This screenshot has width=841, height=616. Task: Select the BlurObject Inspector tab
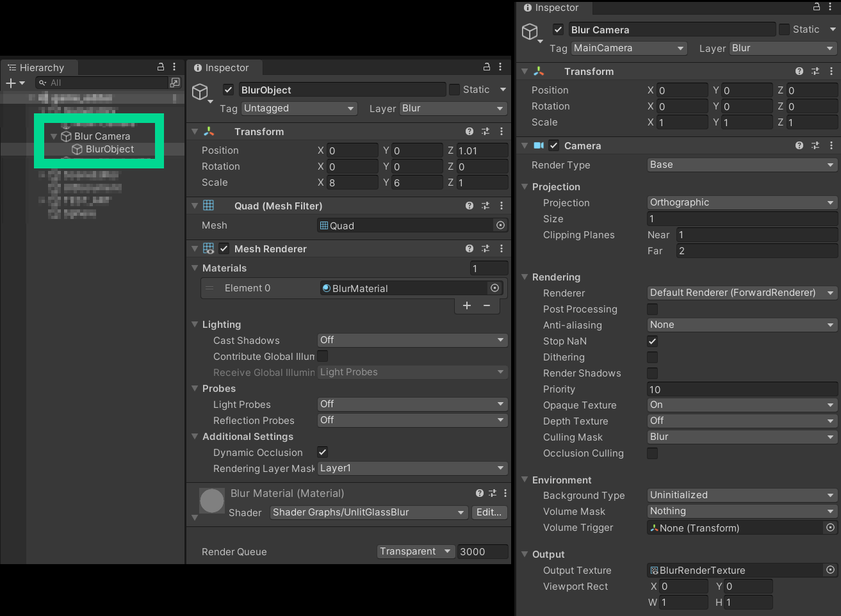coord(224,67)
